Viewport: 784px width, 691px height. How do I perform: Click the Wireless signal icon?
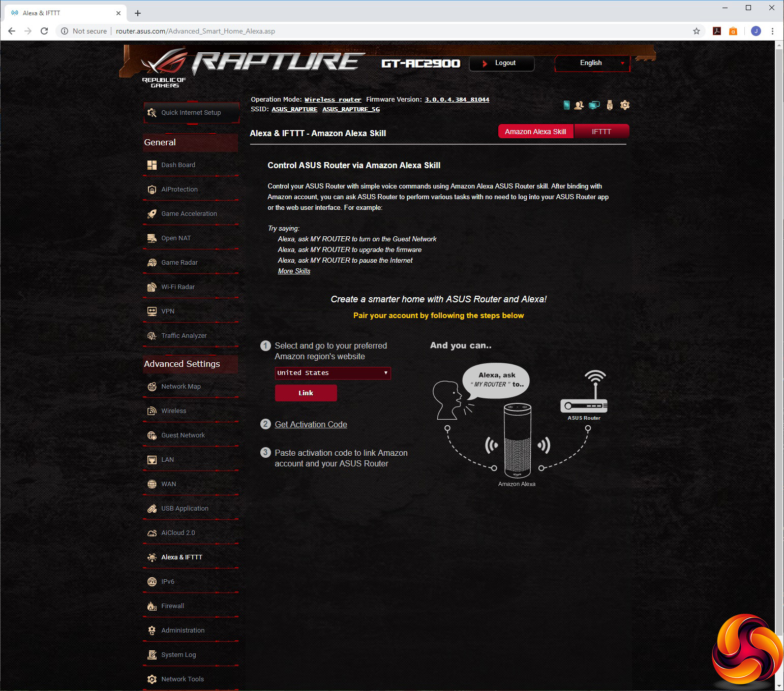tap(152, 411)
